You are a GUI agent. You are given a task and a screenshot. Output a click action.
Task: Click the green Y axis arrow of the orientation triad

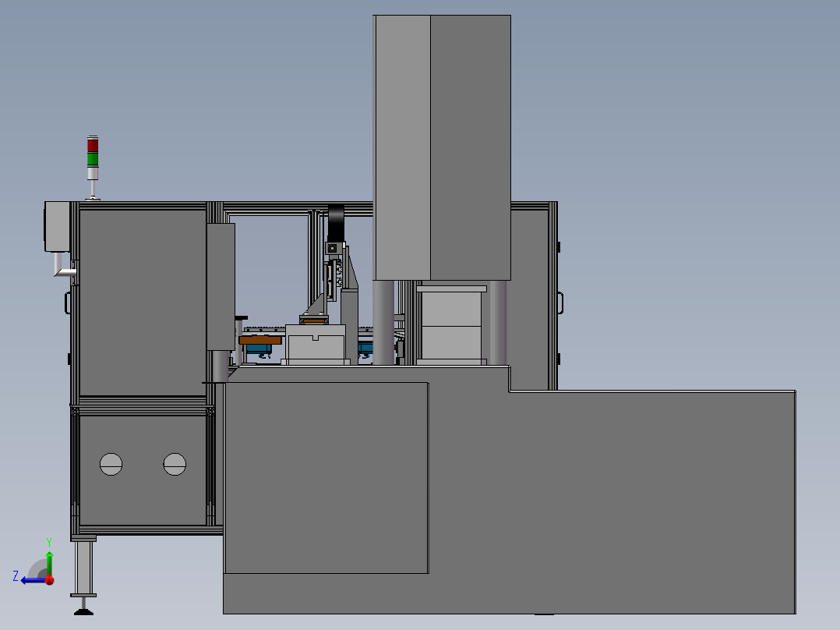pos(49,562)
